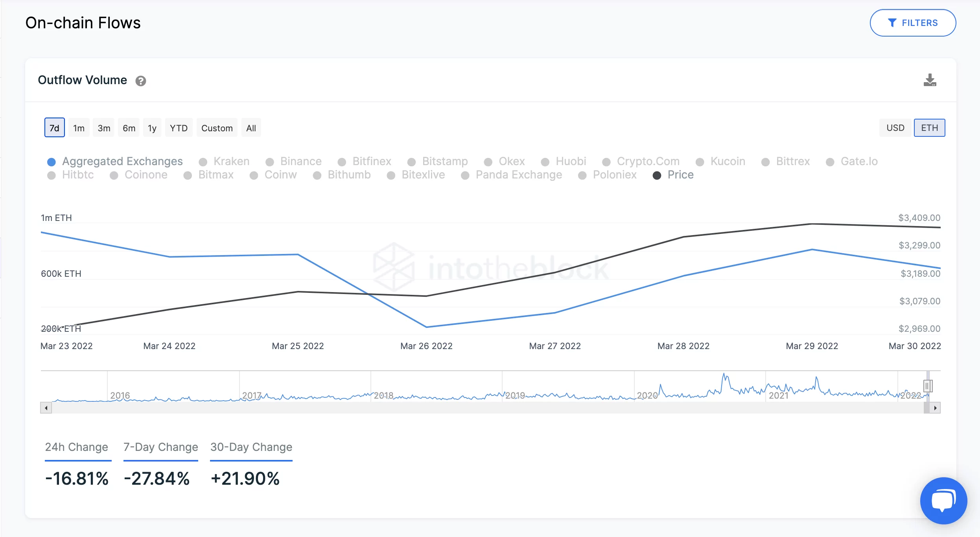The width and height of the screenshot is (980, 537).
Task: Download chart data with the download icon
Action: click(930, 80)
